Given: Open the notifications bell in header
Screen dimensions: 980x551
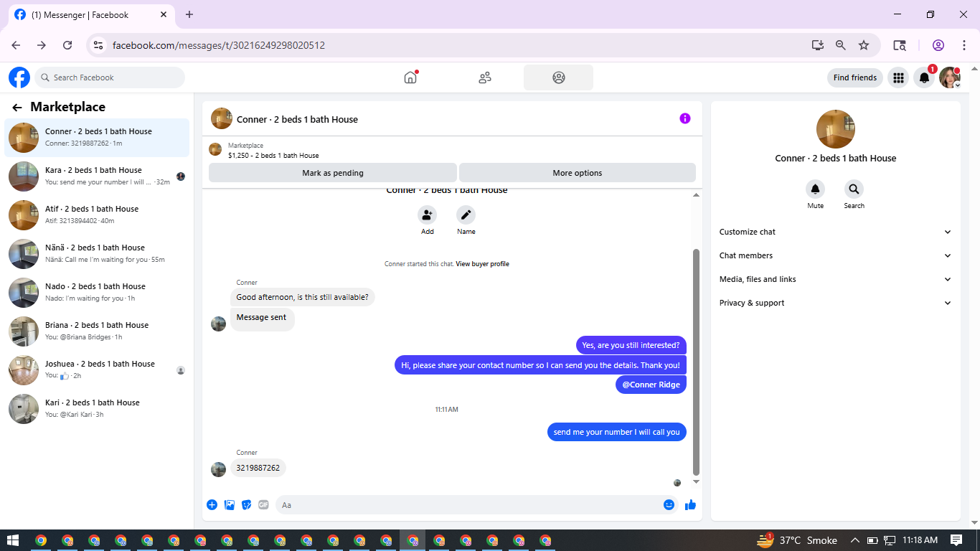Looking at the screenshot, I should coord(925,77).
